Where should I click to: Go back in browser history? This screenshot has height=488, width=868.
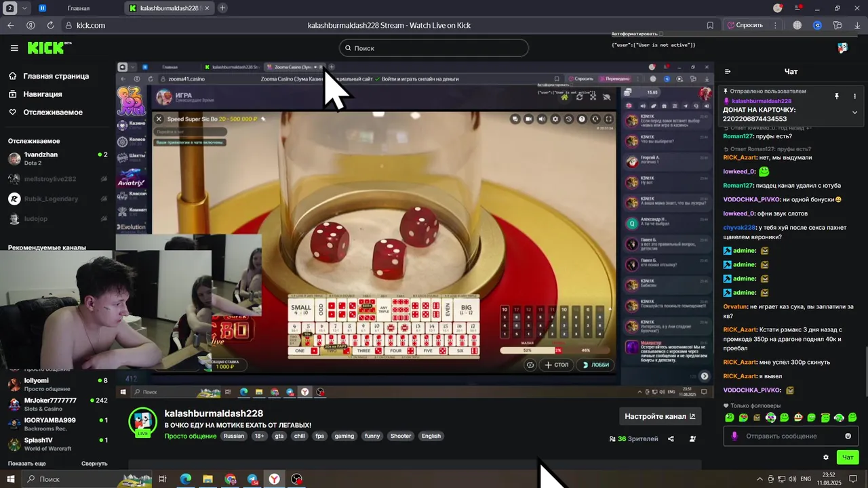tap(10, 25)
